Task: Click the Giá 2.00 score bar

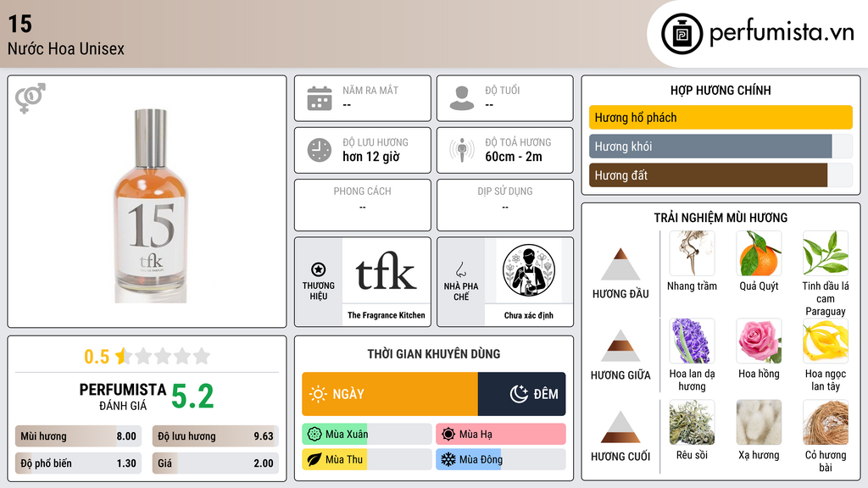Action: (x=215, y=463)
